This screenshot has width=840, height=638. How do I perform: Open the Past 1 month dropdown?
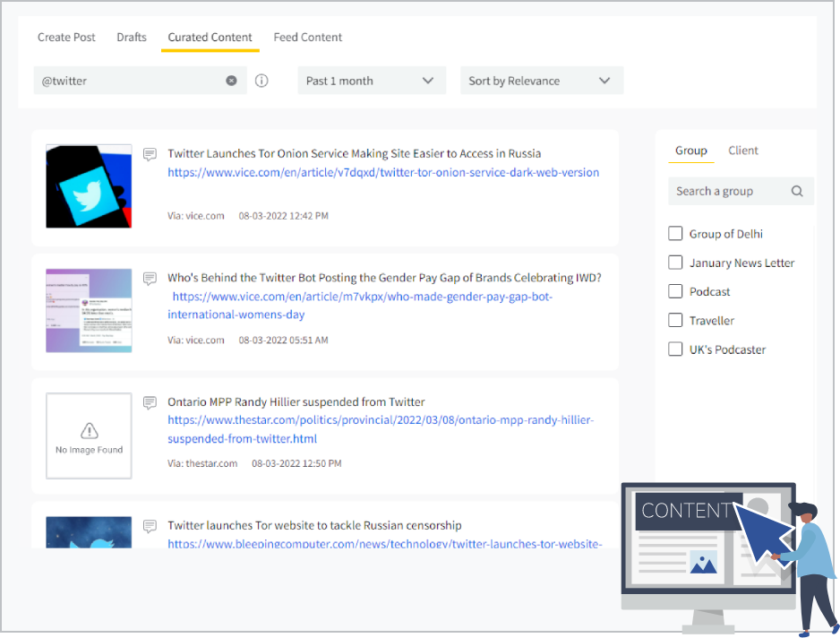372,81
